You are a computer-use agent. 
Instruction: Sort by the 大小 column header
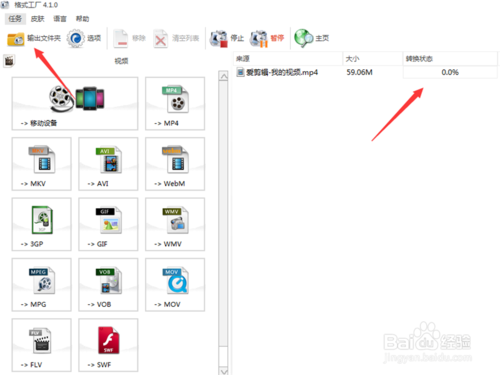point(373,59)
